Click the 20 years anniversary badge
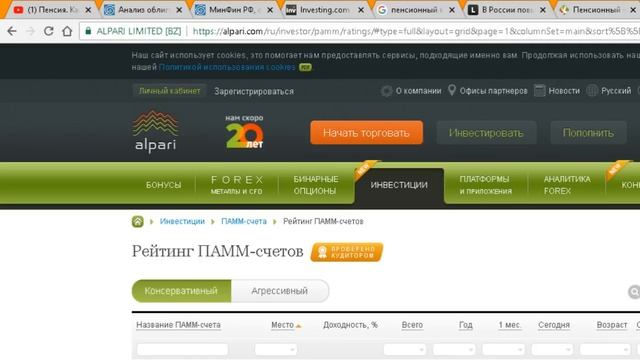Screen dimensions: 640x360 [244, 131]
